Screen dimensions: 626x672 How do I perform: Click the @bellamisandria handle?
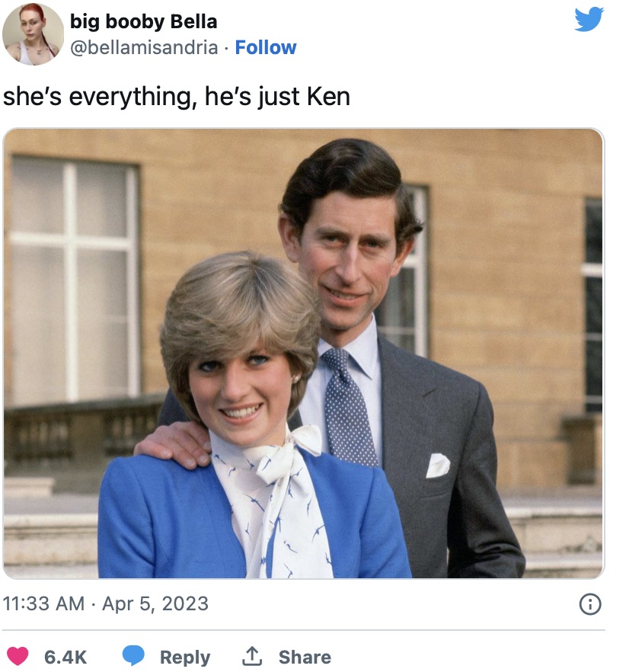[x=144, y=47]
